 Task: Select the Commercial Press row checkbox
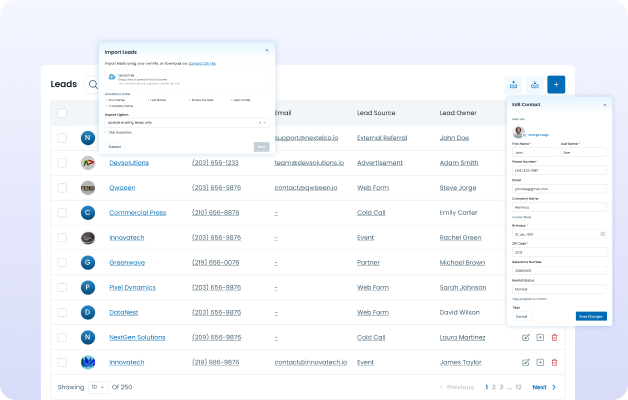pyautogui.click(x=62, y=212)
